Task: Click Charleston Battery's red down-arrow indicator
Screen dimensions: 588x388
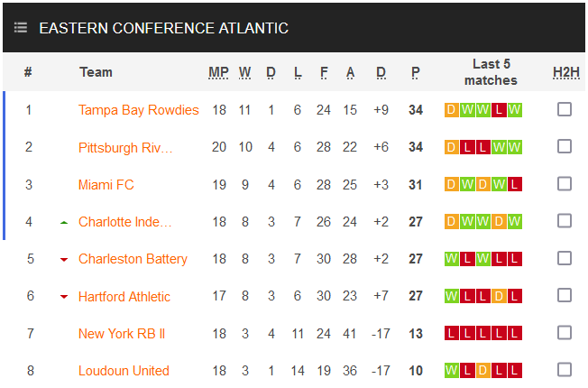Action: click(64, 260)
